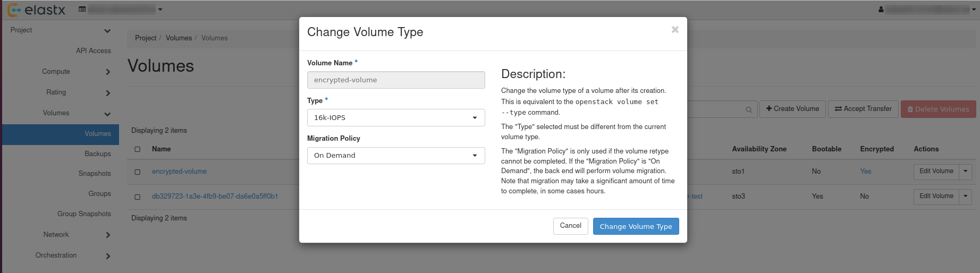This screenshot has width=980, height=273.
Task: Click the search magnifier icon
Action: pyautogui.click(x=748, y=109)
